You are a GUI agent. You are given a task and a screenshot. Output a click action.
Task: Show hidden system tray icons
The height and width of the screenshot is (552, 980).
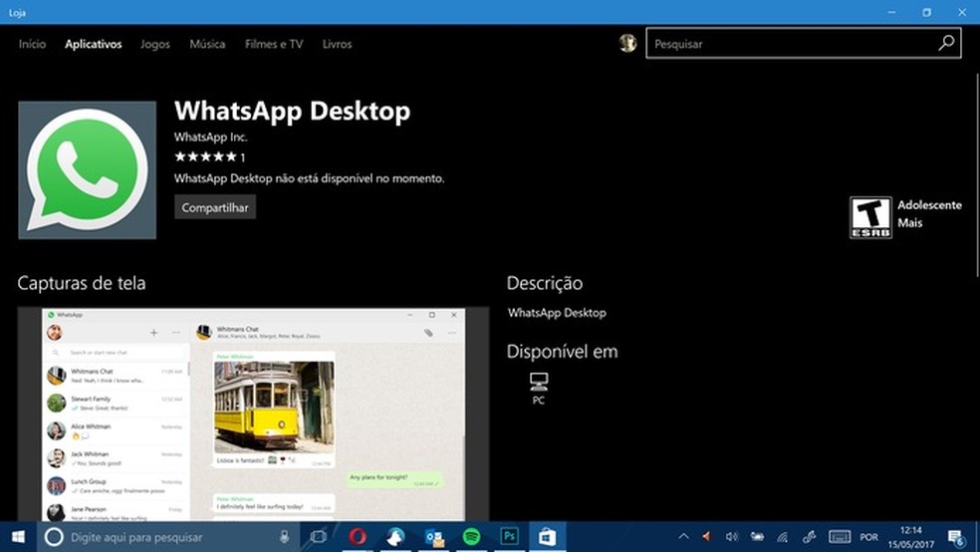click(x=683, y=536)
